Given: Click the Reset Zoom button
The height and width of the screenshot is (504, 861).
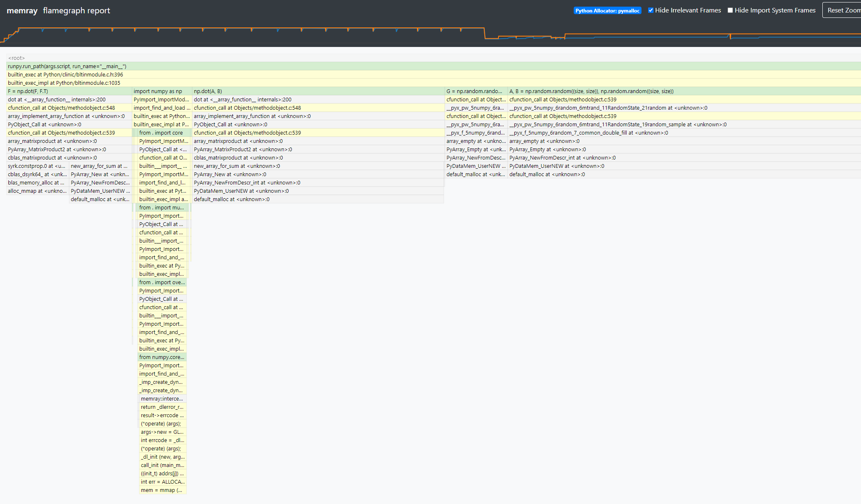Looking at the screenshot, I should [x=842, y=10].
